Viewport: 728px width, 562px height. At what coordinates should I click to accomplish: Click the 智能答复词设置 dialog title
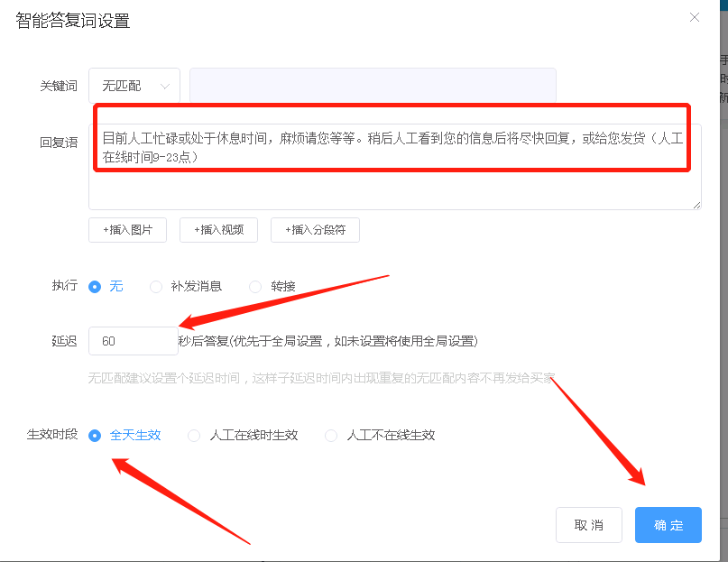pos(72,21)
